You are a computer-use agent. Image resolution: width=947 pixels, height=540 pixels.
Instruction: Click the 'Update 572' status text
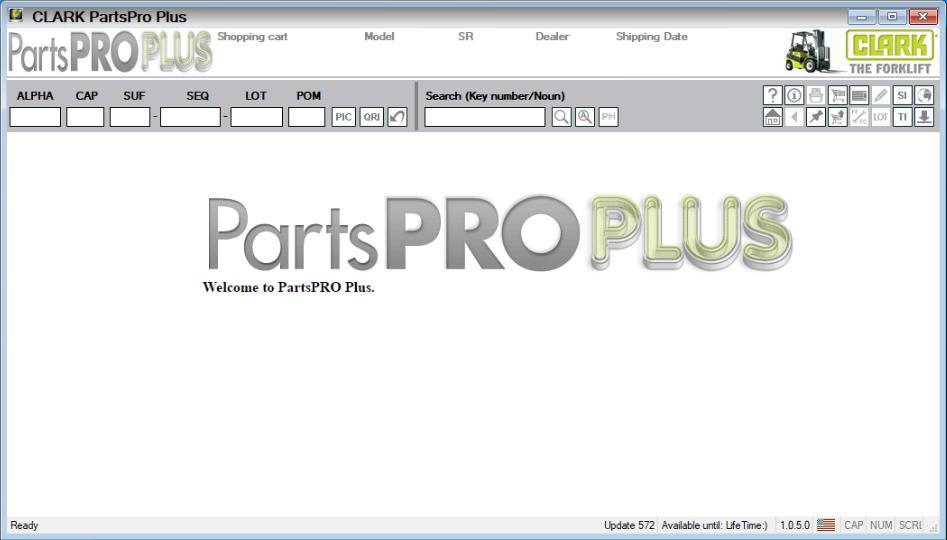click(x=629, y=525)
